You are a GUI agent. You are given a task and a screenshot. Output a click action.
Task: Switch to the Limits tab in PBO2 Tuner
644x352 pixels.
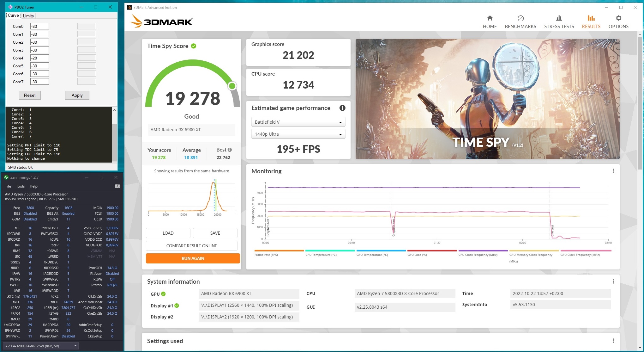pos(28,16)
